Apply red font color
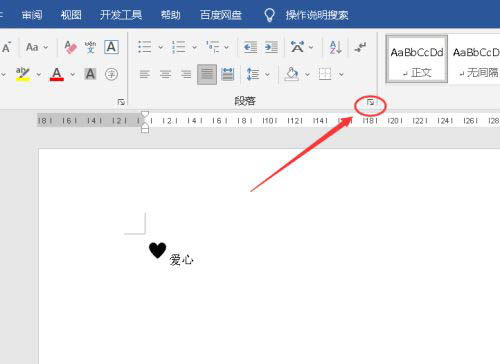This screenshot has width=500, height=364. tap(57, 74)
